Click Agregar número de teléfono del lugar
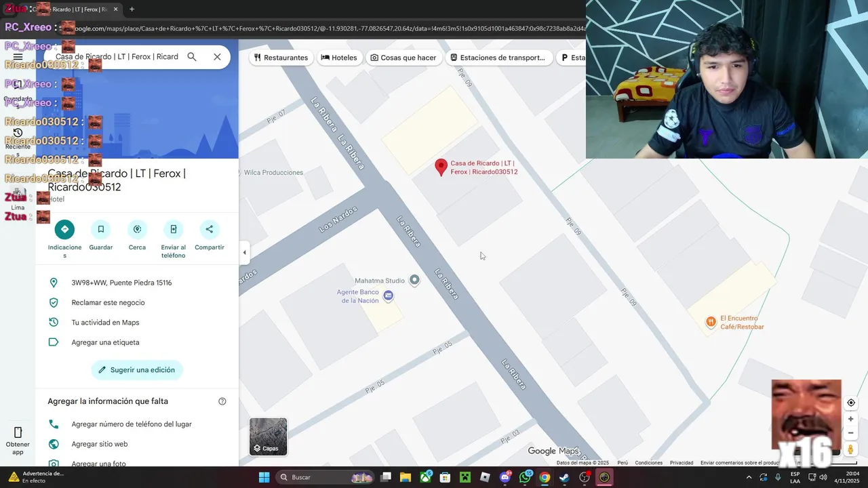This screenshot has width=868, height=488. point(132,424)
